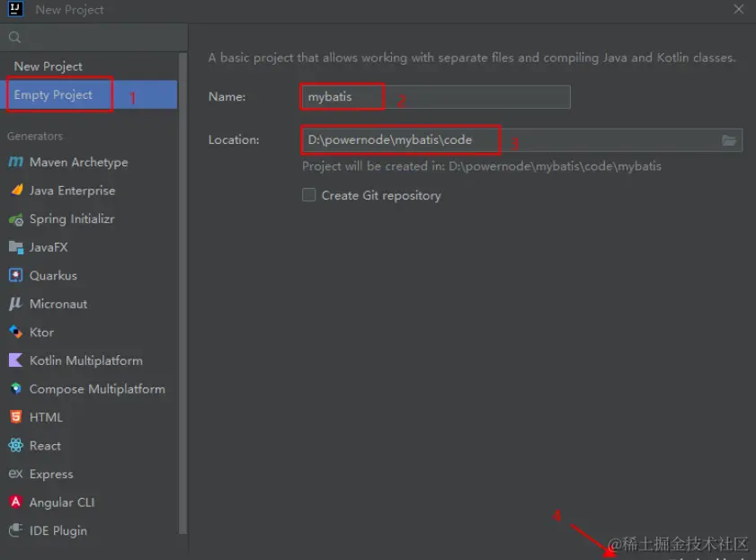Click into the generator search field
756x560 pixels.
[94, 38]
